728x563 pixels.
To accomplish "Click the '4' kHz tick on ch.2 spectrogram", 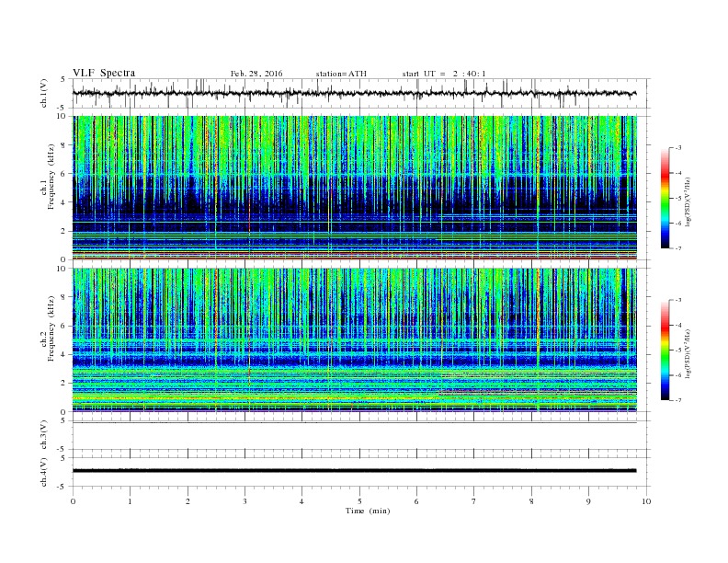I will coord(63,355).
